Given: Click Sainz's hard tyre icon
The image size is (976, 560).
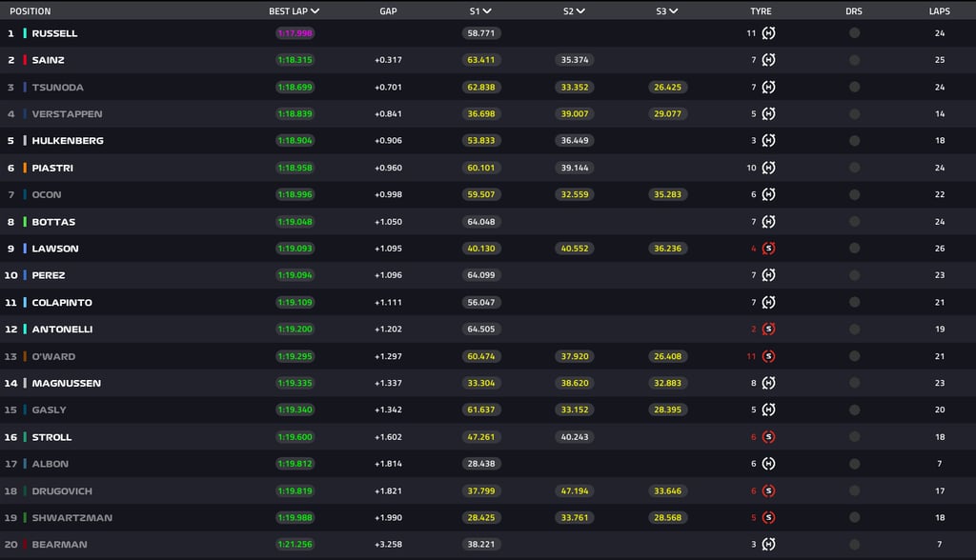Looking at the screenshot, I should point(769,60).
